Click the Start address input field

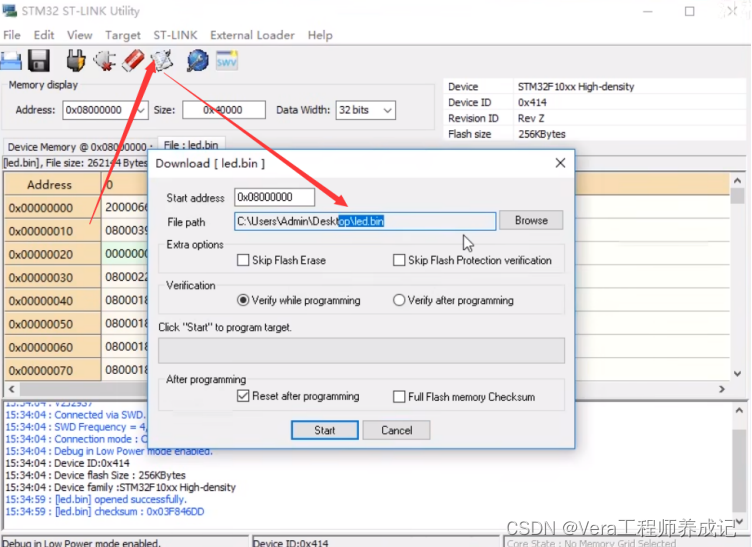(274, 197)
